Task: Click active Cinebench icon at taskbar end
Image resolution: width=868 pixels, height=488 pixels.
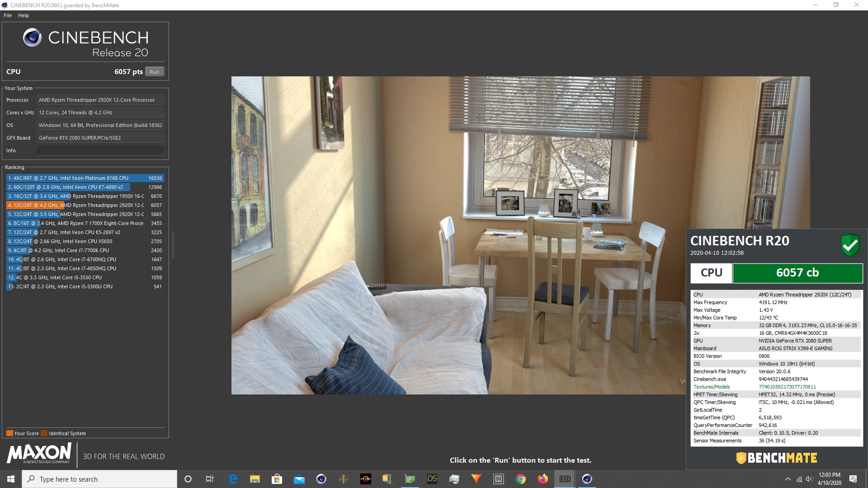Action: (x=587, y=479)
